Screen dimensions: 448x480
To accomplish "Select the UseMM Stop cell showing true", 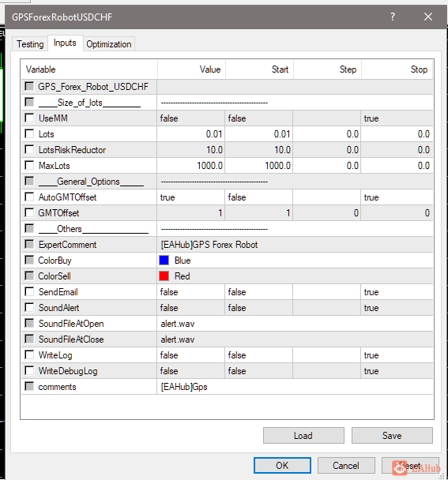I will coord(397,118).
